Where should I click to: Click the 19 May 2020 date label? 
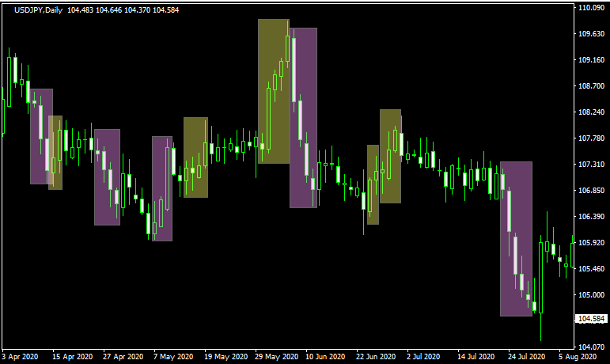pos(225,357)
